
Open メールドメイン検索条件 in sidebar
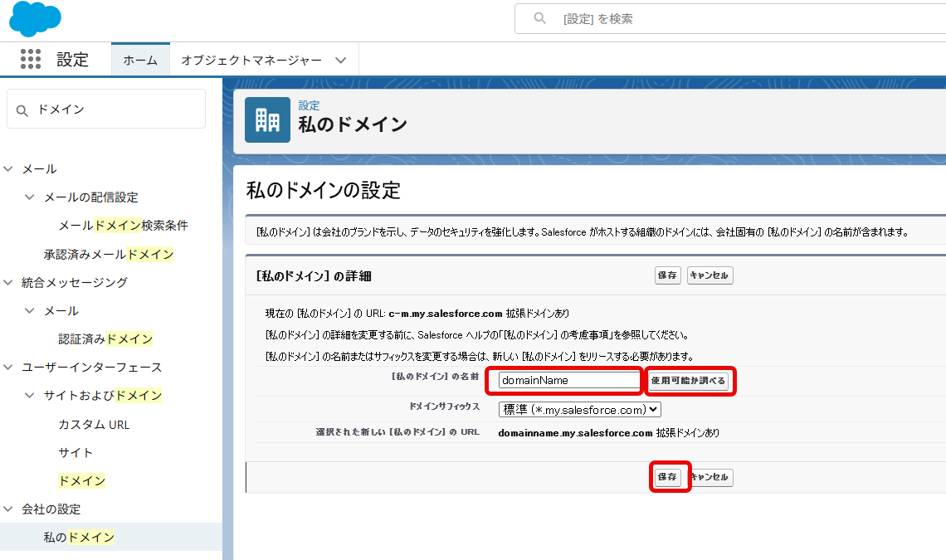point(123,225)
